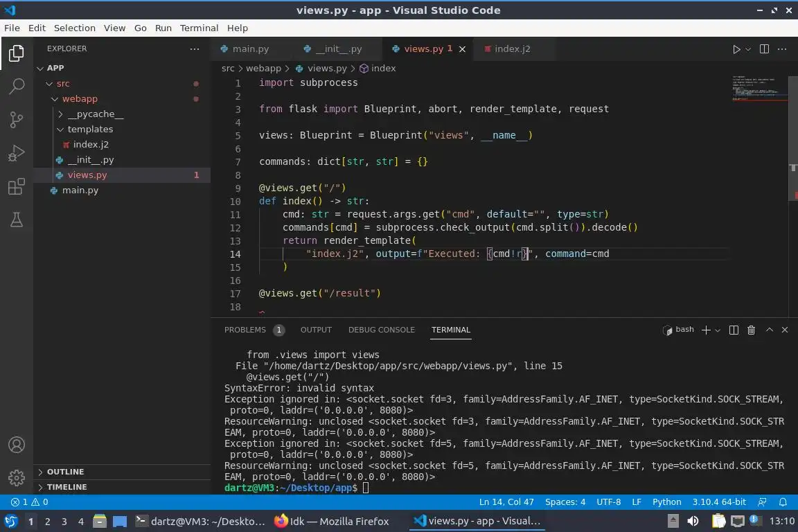798x532 pixels.
Task: Click the feedback icon in status bar
Action: pyautogui.click(x=762, y=502)
